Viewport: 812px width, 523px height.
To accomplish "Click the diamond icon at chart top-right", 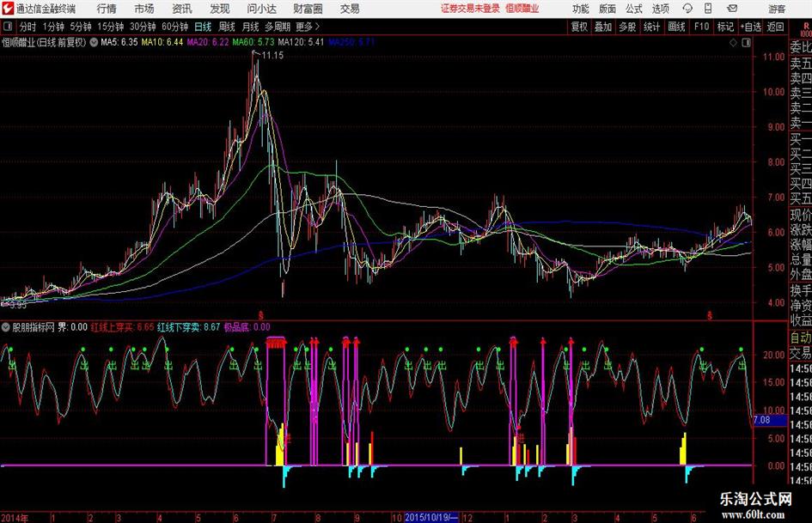I will [733, 43].
